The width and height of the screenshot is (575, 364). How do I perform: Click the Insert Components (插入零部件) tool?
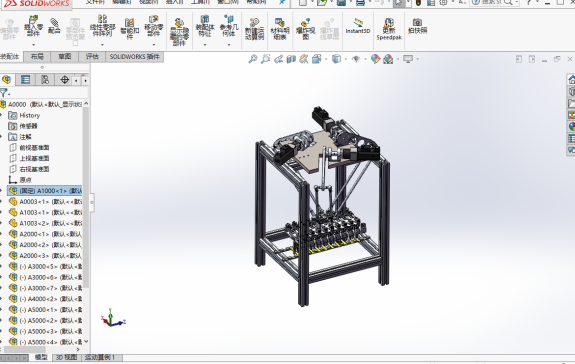[33, 26]
